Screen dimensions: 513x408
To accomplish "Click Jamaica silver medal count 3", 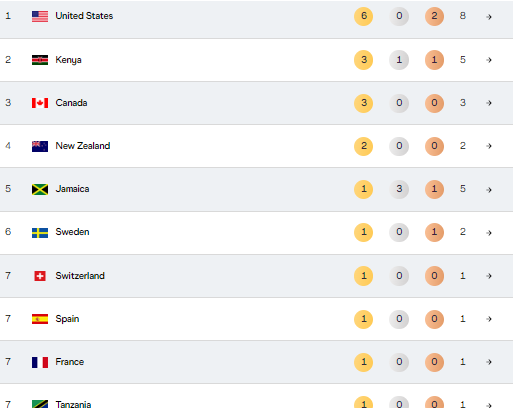I will tap(399, 189).
